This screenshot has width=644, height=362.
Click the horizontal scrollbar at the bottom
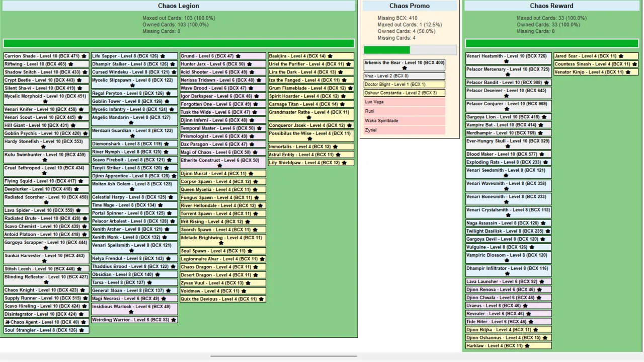point(284,356)
